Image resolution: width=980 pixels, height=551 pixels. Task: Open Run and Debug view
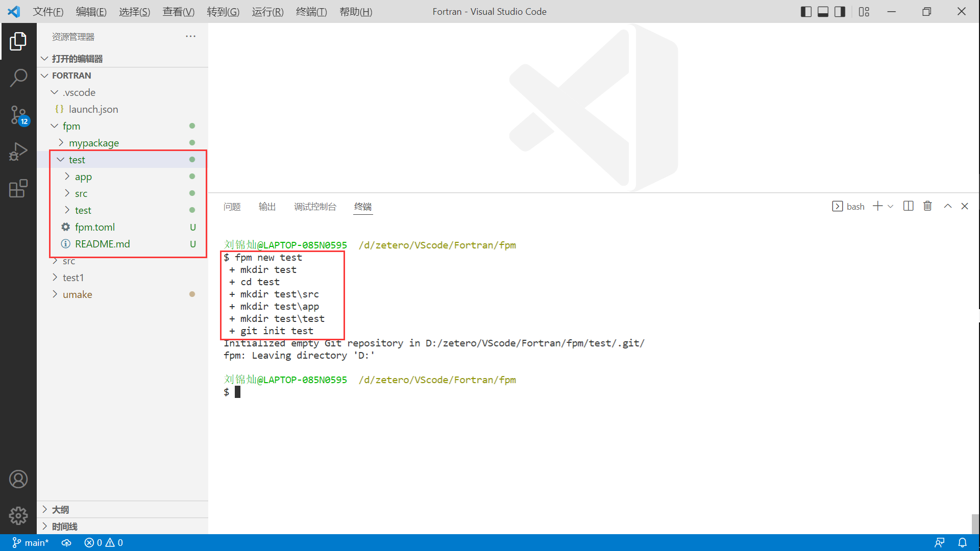coord(18,152)
